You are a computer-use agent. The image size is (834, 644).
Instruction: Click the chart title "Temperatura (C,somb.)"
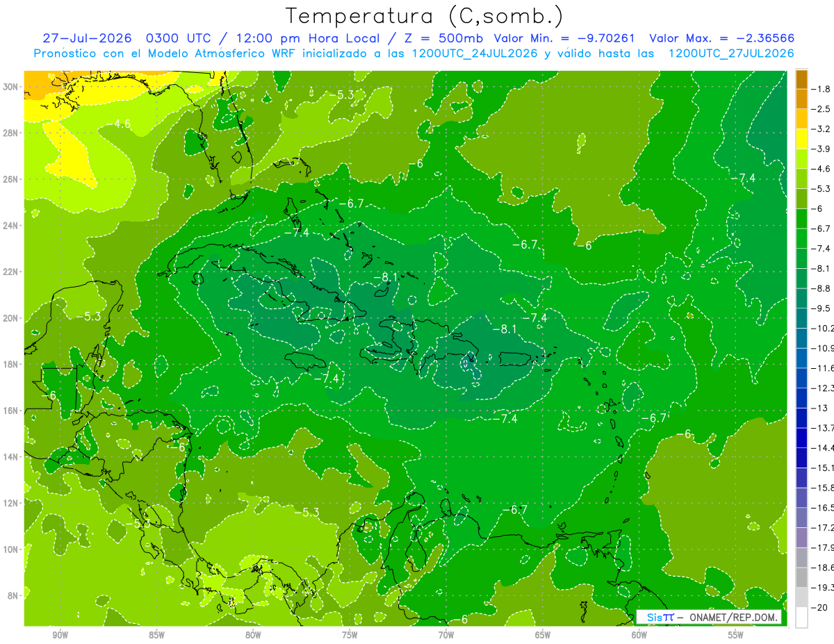[424, 16]
